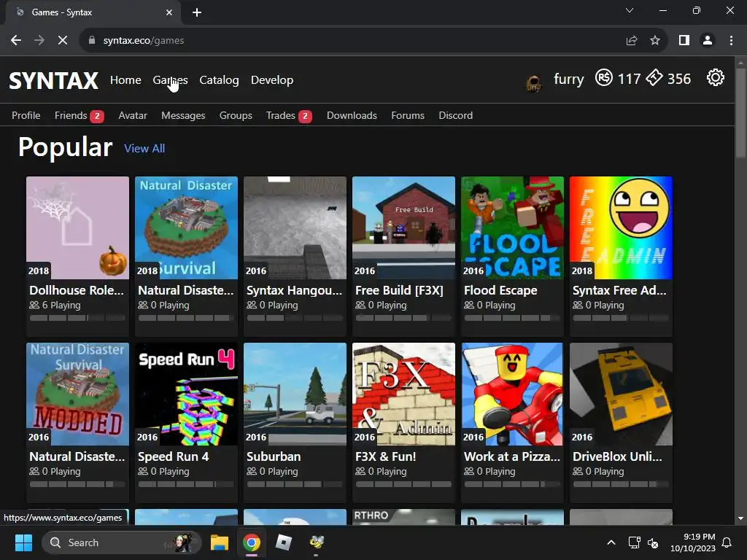
Task: Click the furry username
Action: coord(569,79)
